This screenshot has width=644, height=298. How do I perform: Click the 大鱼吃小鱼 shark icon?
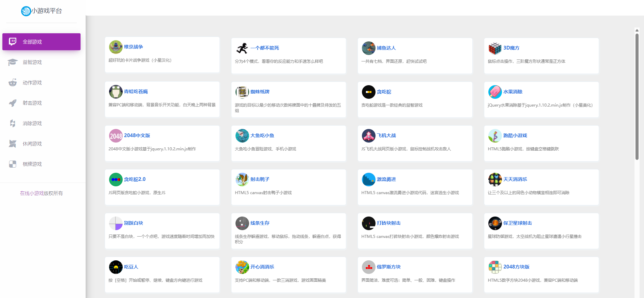(x=242, y=136)
